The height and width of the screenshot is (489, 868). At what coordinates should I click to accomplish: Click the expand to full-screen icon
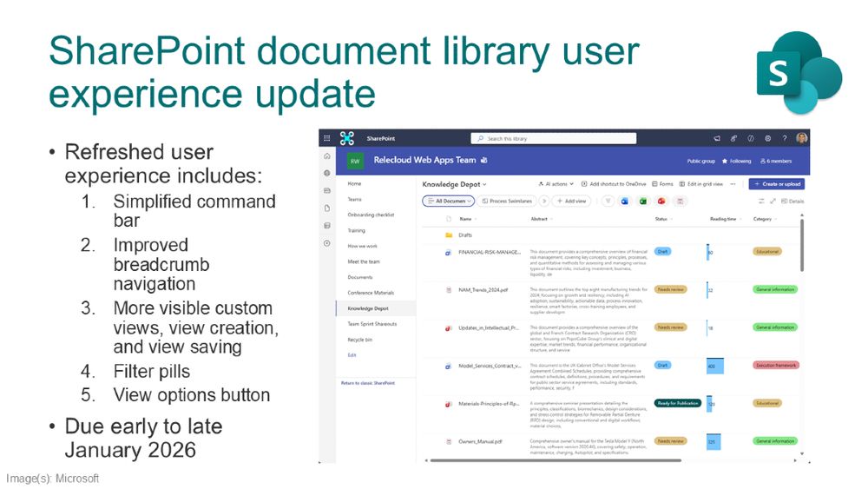tap(773, 201)
